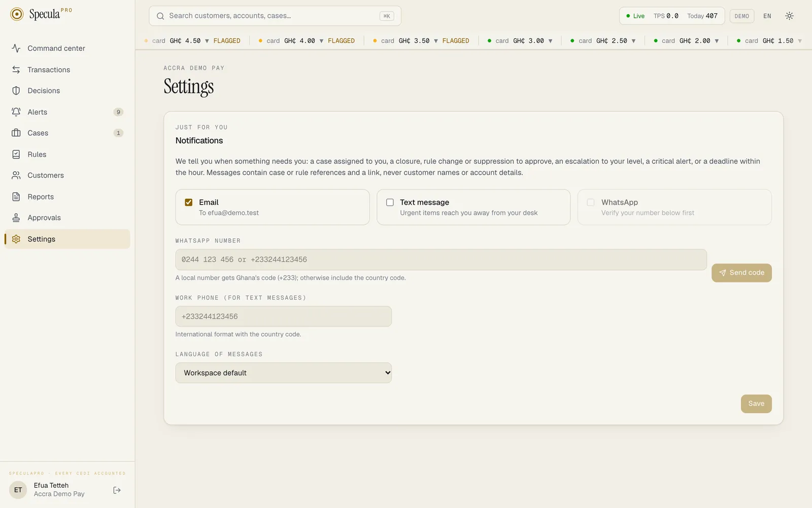This screenshot has height=508, width=812.
Task: Click the Today 407 counter
Action: 702,16
